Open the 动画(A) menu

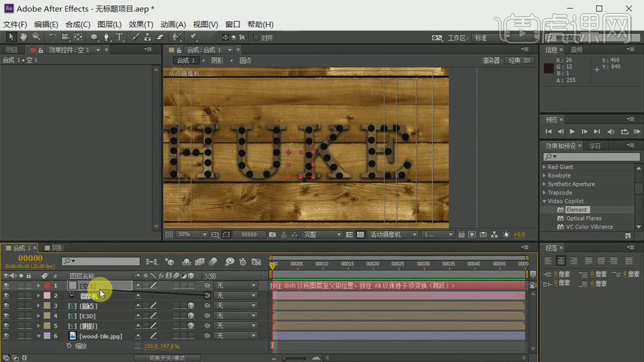173,25
